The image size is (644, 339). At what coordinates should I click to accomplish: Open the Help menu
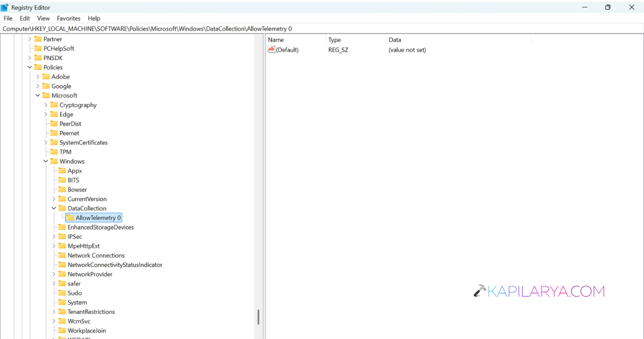click(94, 18)
